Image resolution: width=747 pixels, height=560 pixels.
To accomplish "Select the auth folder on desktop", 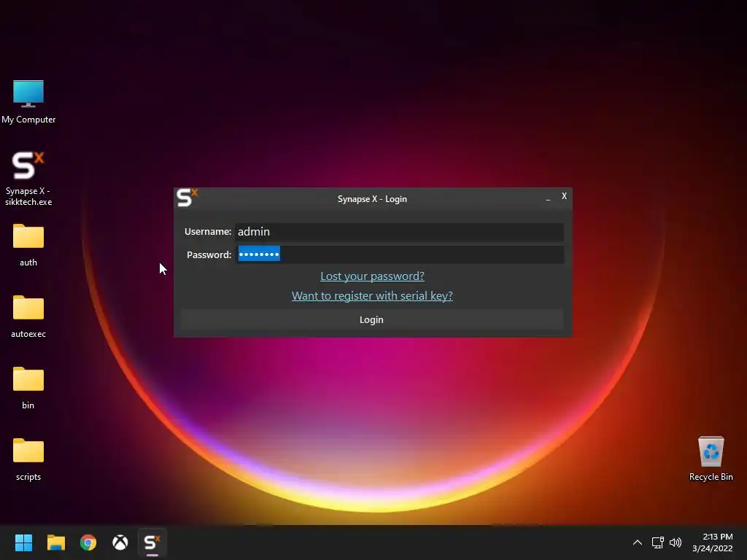I will click(28, 245).
